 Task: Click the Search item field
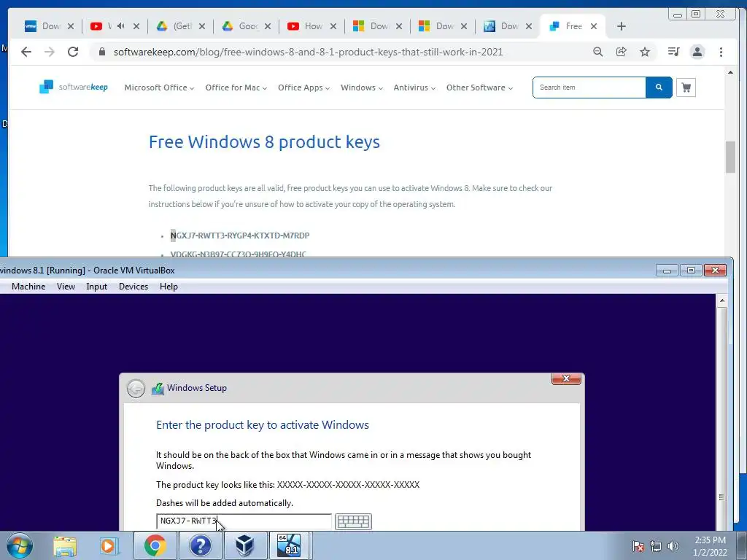(589, 87)
